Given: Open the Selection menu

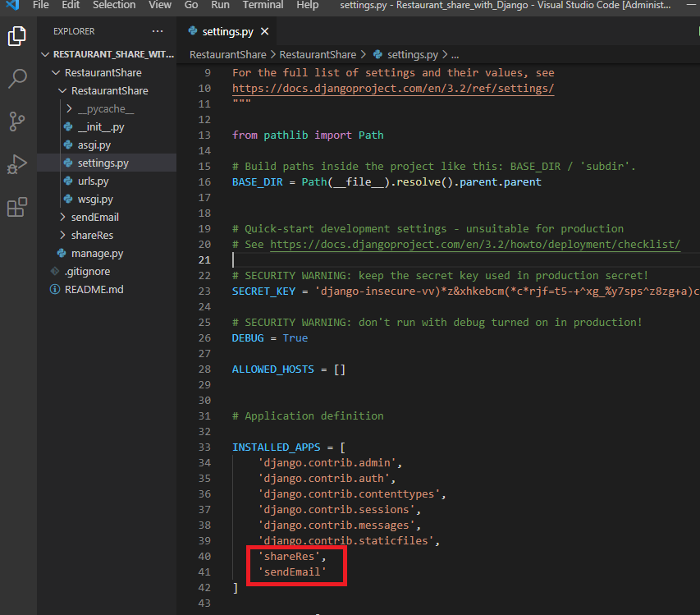Looking at the screenshot, I should tap(114, 5).
